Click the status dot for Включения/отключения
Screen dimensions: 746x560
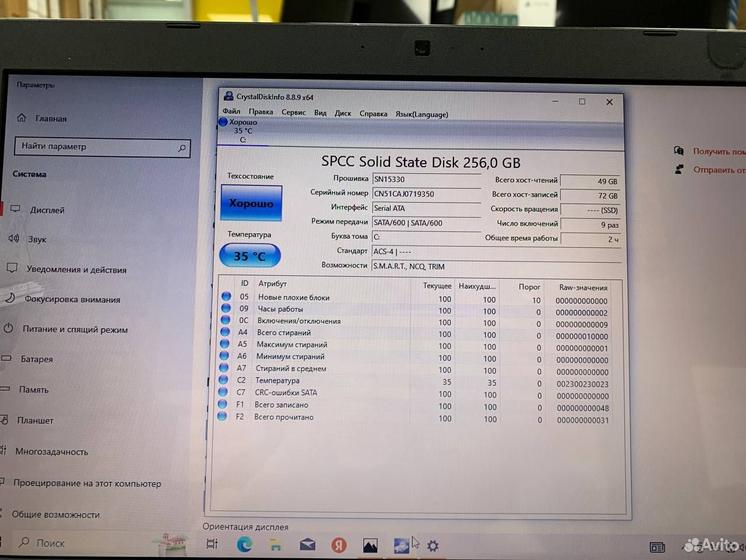tap(225, 320)
